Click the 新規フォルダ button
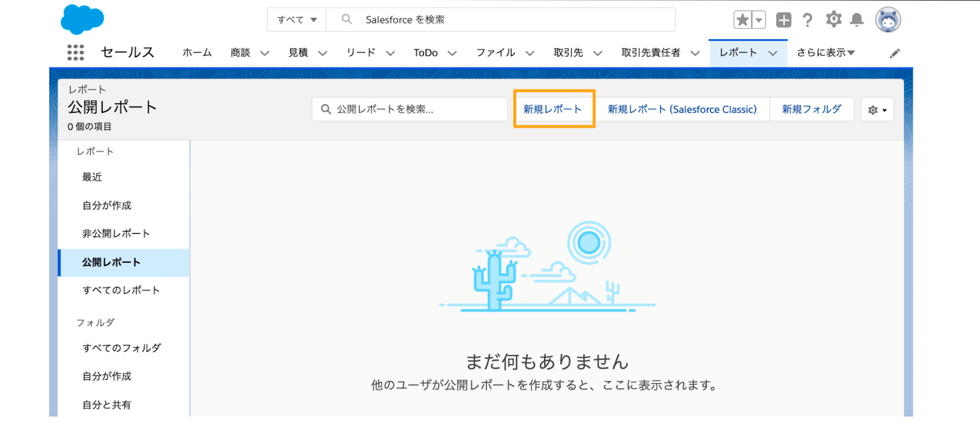Screen dimensions: 980x423 (x=812, y=109)
